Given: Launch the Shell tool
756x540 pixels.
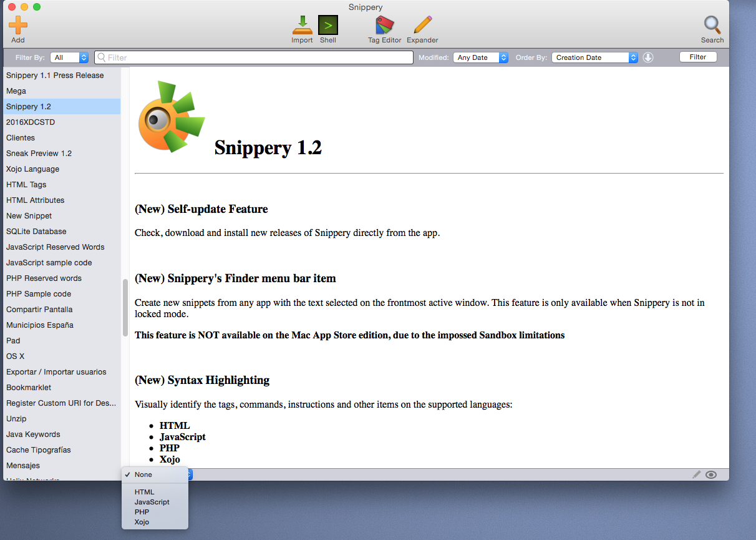Looking at the screenshot, I should 328,25.
